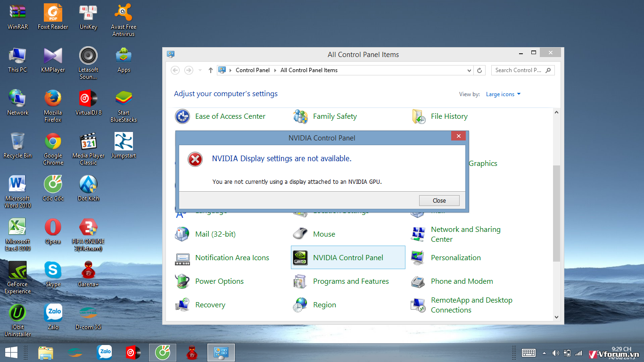
Task: Select the UniKey desktop shortcut
Action: pyautogui.click(x=88, y=17)
